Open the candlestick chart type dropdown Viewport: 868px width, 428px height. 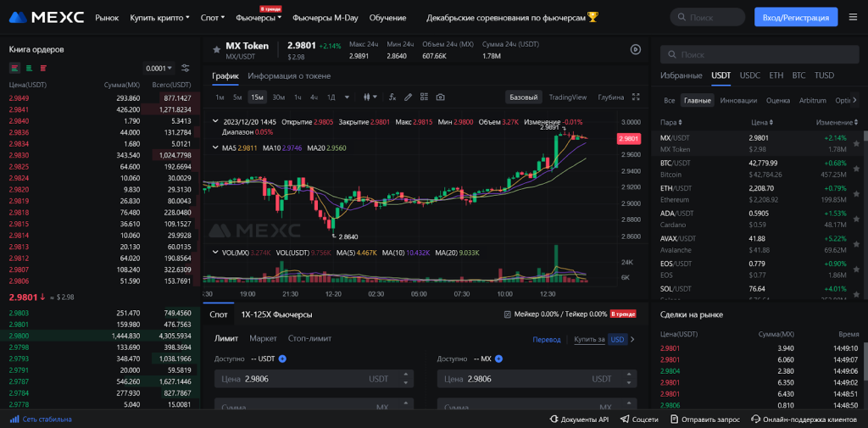coord(370,97)
